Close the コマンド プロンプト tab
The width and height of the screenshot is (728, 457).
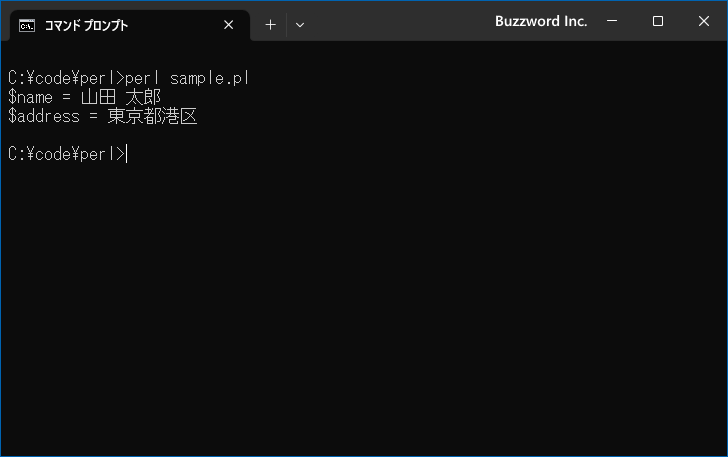(228, 25)
